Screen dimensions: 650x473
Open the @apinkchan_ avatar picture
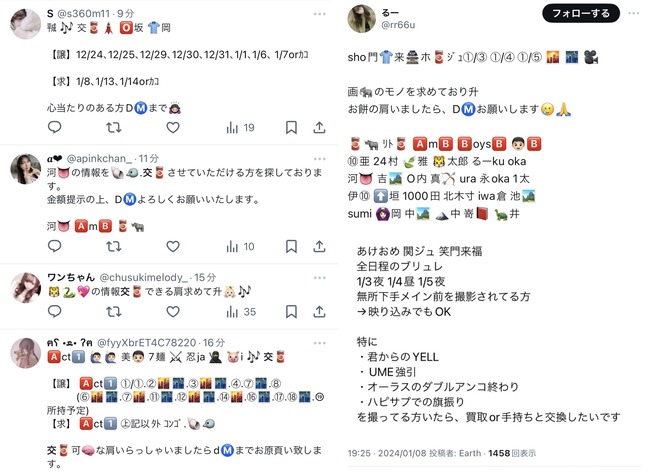coord(25,169)
